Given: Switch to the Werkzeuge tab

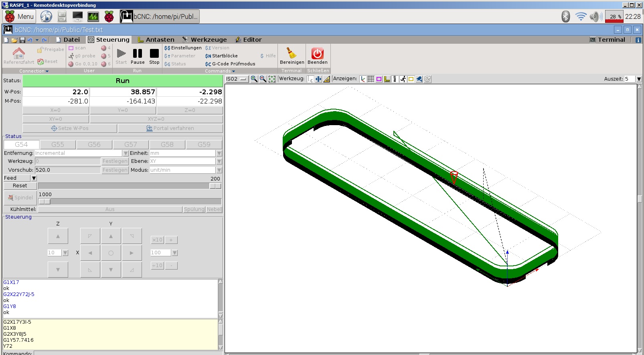Looking at the screenshot, I should tap(205, 40).
